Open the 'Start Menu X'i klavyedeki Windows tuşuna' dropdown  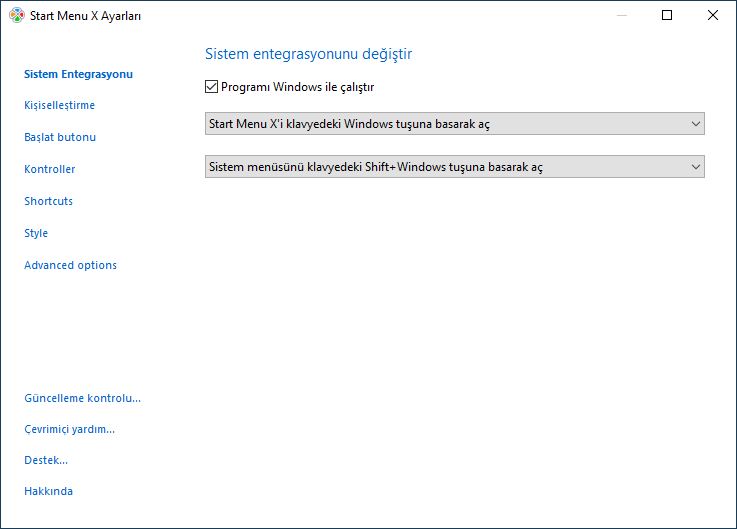tap(455, 124)
